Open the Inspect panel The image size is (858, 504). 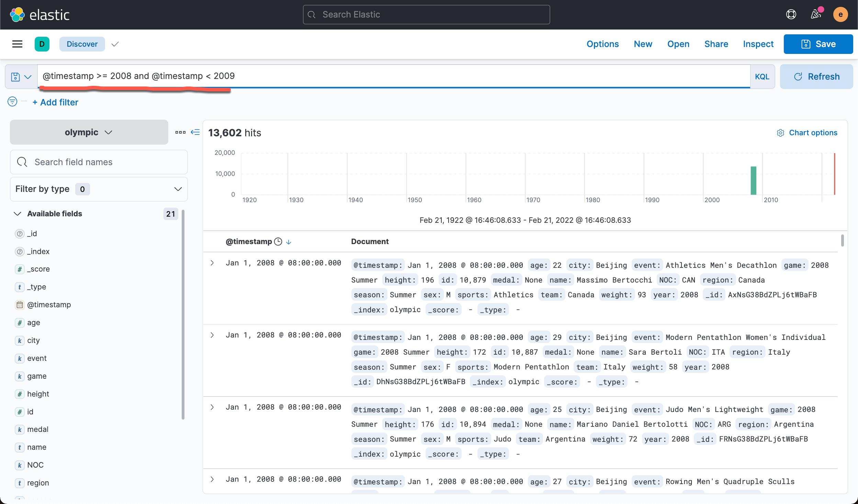tap(758, 44)
